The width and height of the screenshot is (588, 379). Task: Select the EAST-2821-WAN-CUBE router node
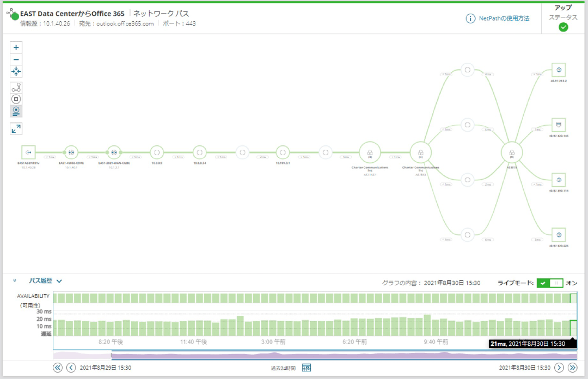coord(114,152)
